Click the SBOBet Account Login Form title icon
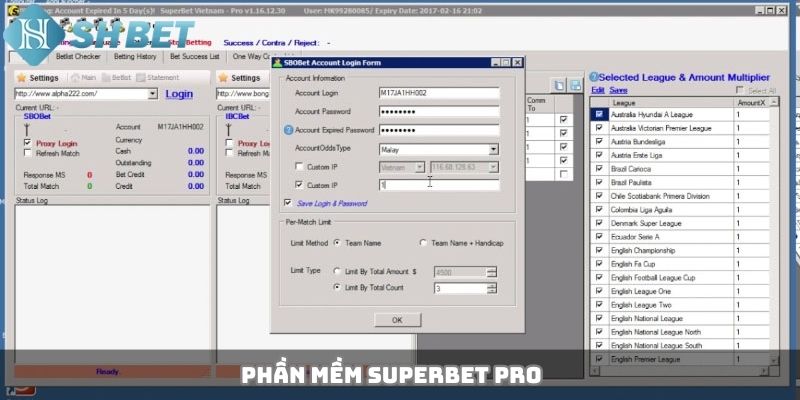The width and height of the screenshot is (800, 400). click(x=279, y=62)
